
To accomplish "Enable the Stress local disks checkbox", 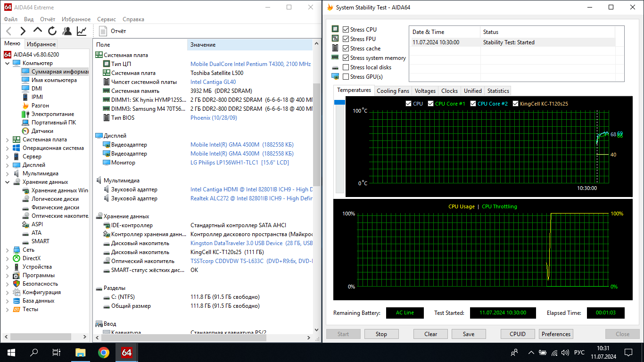I will (x=346, y=67).
